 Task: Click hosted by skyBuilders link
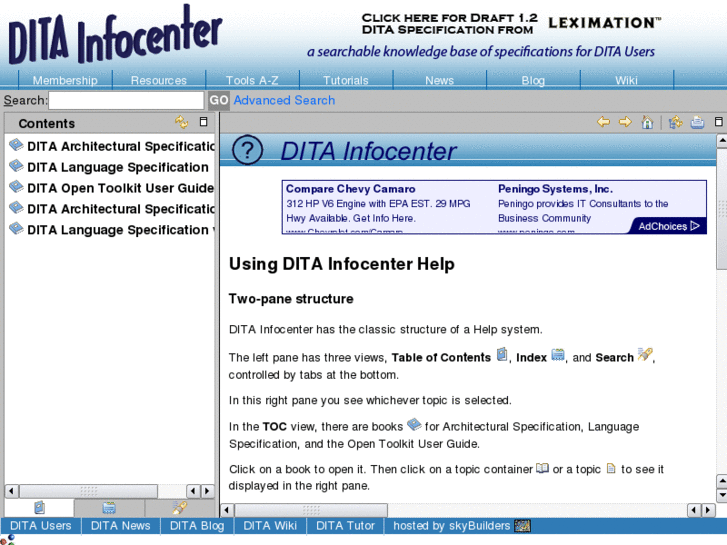452,526
